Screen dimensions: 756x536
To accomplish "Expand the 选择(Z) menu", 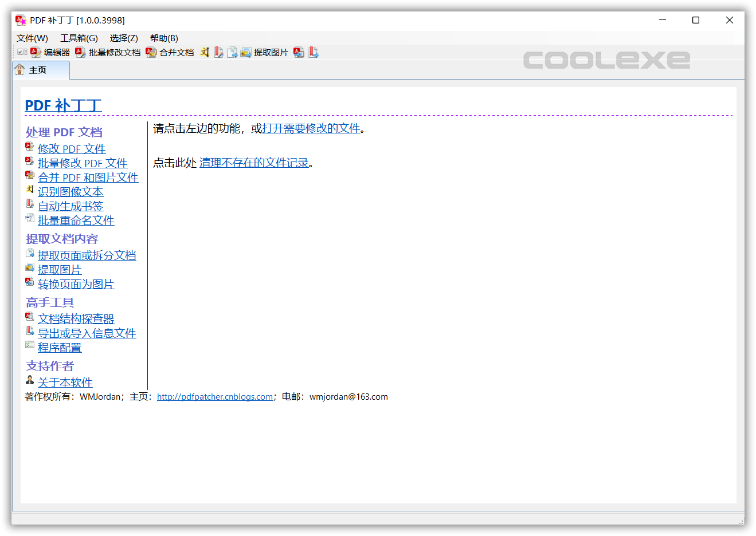I will pyautogui.click(x=124, y=38).
